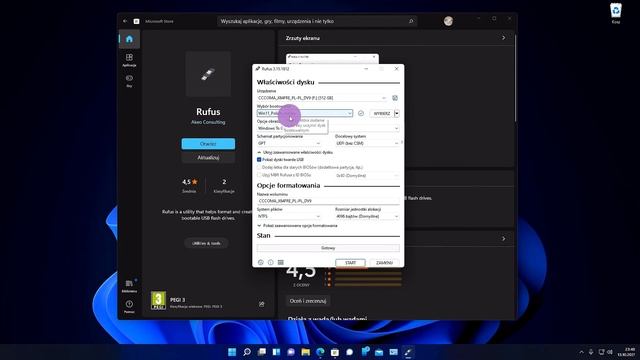This screenshot has height=360, width=640.
Task: Open Gry section in Store sidebar
Action: pos(129,81)
